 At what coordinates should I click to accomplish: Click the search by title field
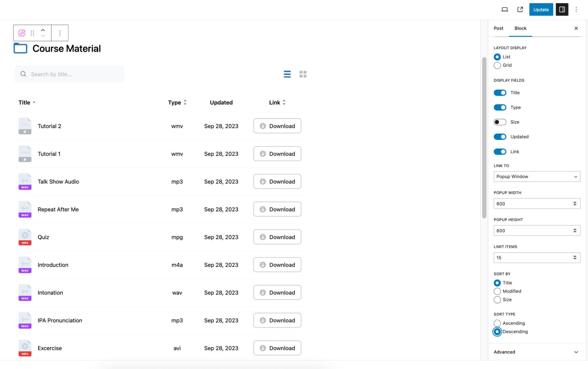tap(69, 74)
